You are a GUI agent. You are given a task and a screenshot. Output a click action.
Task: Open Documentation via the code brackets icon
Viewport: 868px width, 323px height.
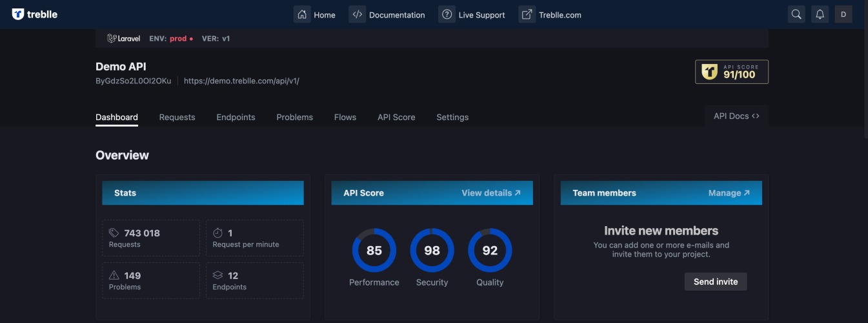point(358,14)
